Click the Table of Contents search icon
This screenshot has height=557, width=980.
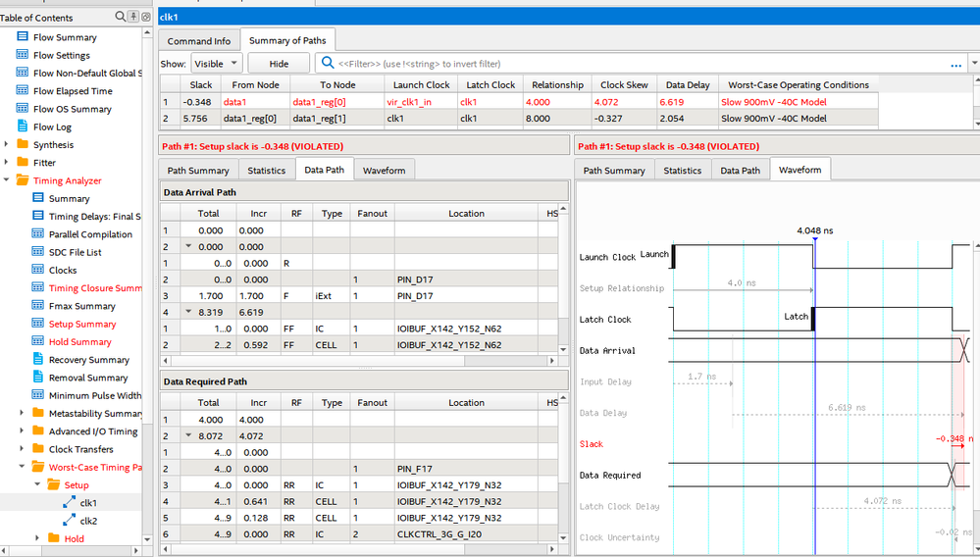tap(121, 17)
